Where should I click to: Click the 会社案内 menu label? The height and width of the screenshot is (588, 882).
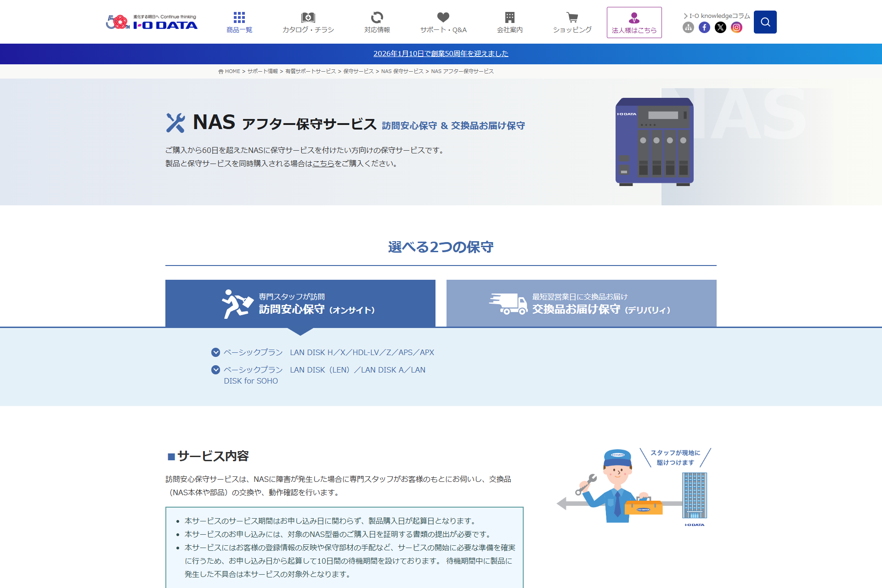pos(509,30)
